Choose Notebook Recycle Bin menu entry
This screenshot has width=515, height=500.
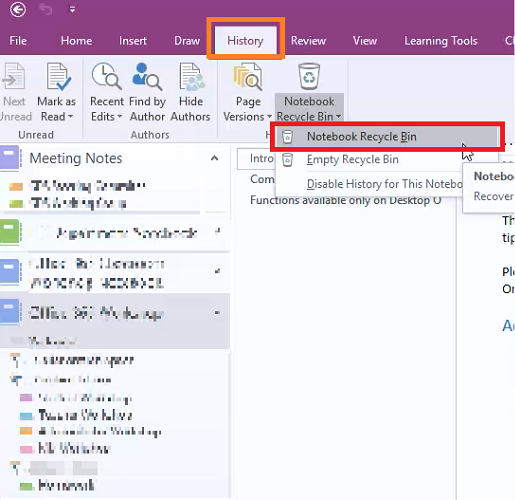pyautogui.click(x=386, y=137)
